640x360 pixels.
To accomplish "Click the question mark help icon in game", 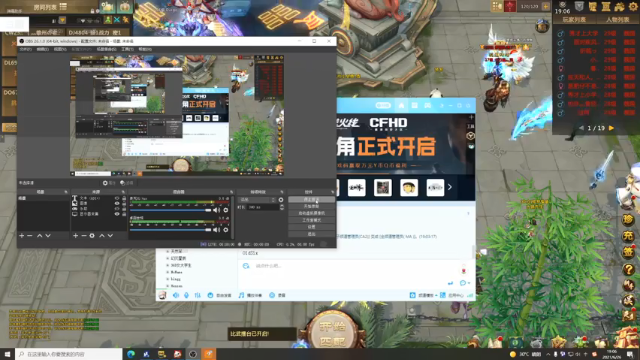I will 628,269.
